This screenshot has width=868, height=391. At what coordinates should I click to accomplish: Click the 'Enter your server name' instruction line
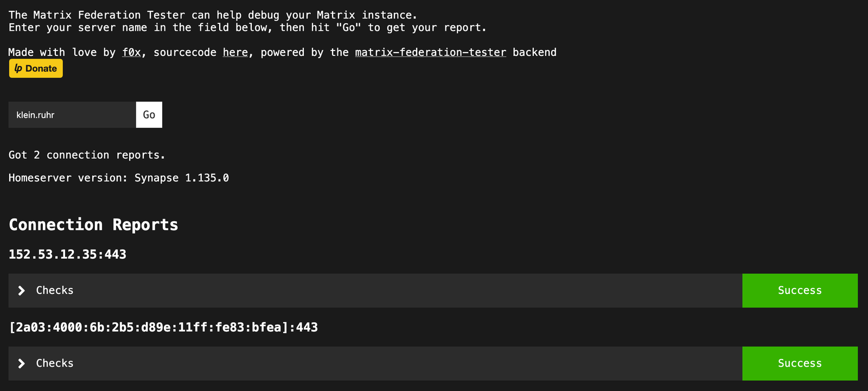tap(247, 28)
